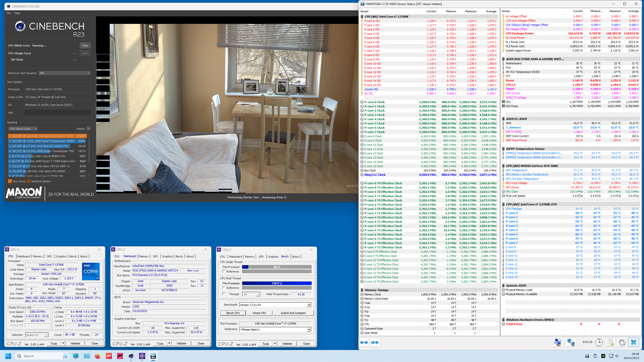Open HWiNFO system tray icon
Image resolution: width=644 pixels, height=362 pixels.
point(587,356)
